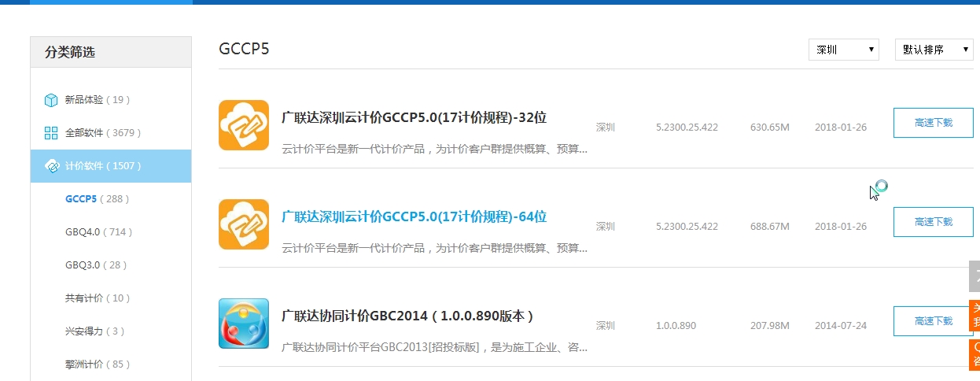Open 广联达协同计价GBC2014 title link
Screen dimensions: 980x381
tap(407, 316)
